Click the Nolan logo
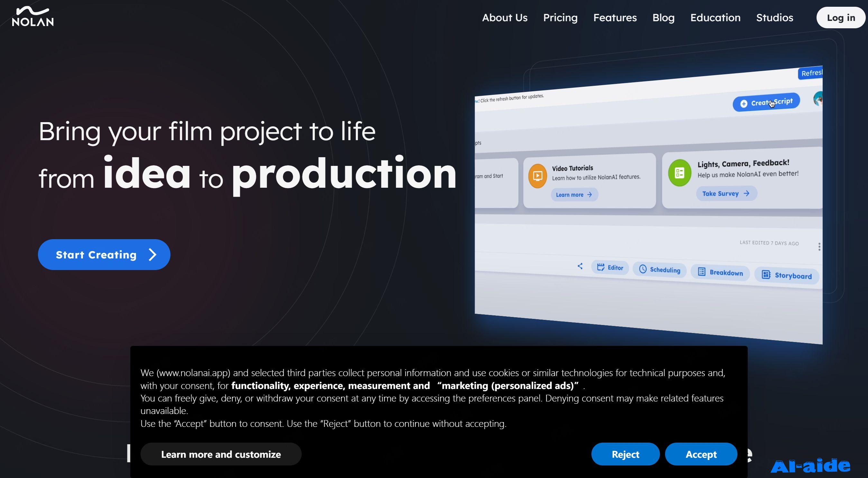Screen dimensions: 868x478 point(33,16)
